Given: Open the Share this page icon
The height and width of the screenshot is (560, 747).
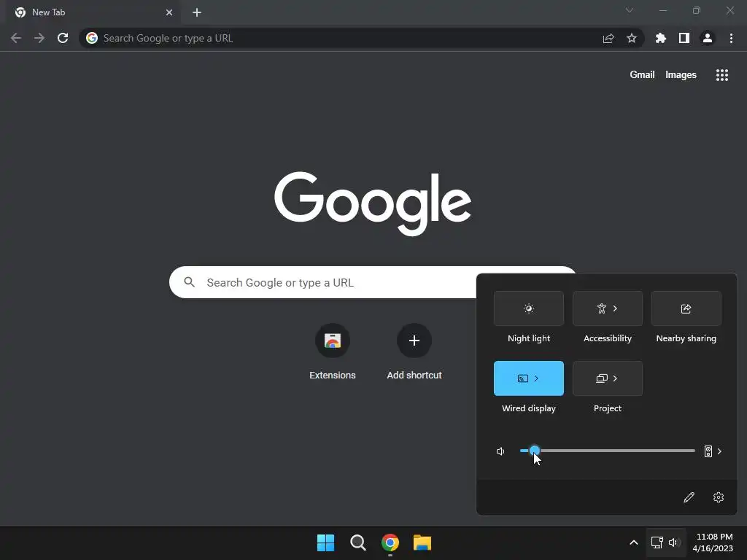Looking at the screenshot, I should (x=608, y=38).
